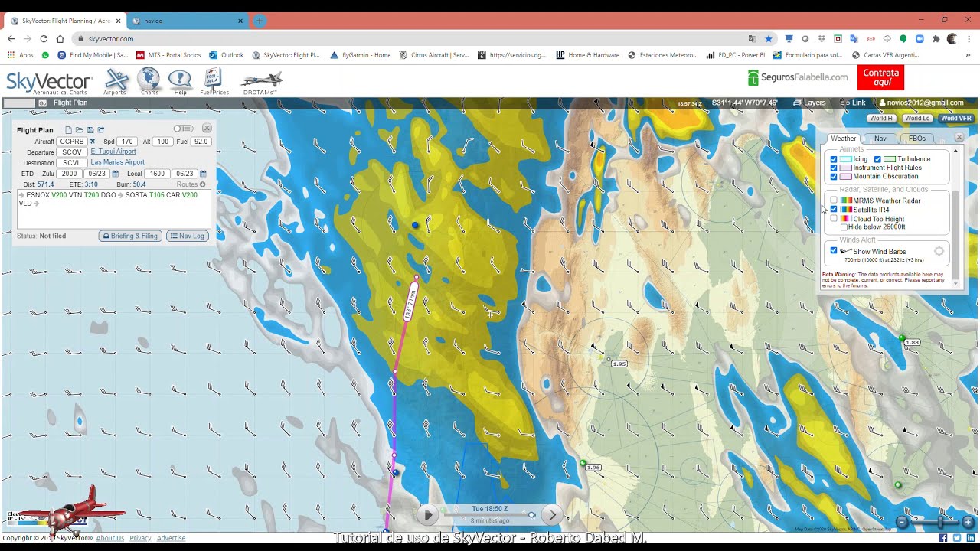Screen dimensions: 980x551
Task: Uncheck Show Wind Barbs
Action: click(x=834, y=251)
